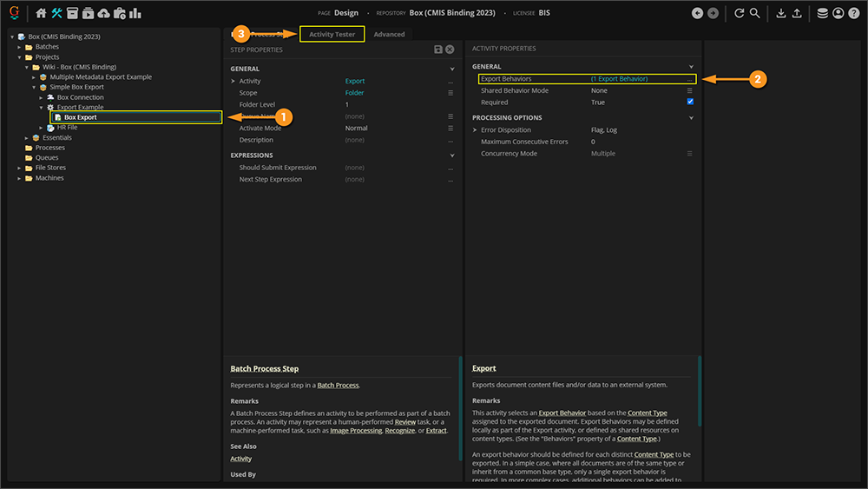Follow the Image Processing help link

[353, 431]
